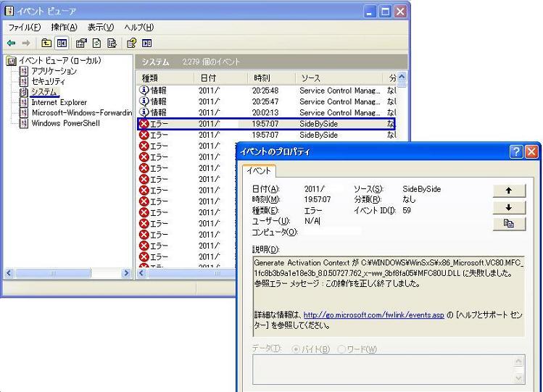
Task: Open the ファイル menu
Action: pyautogui.click(x=25, y=27)
